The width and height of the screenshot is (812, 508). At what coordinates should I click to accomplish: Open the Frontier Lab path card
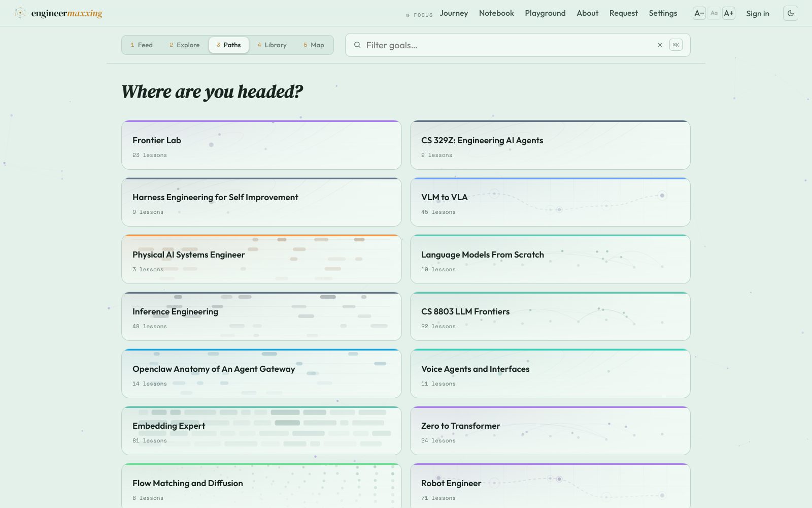pos(261,145)
